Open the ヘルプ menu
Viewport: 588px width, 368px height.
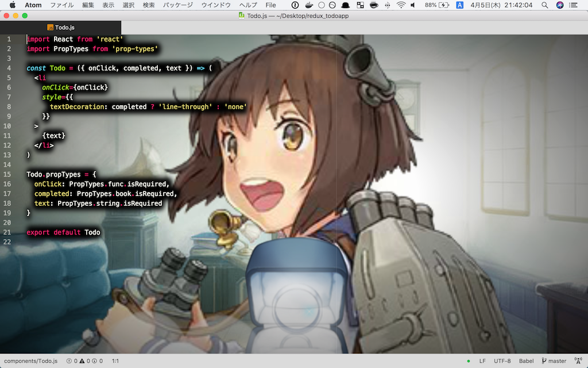pyautogui.click(x=248, y=5)
